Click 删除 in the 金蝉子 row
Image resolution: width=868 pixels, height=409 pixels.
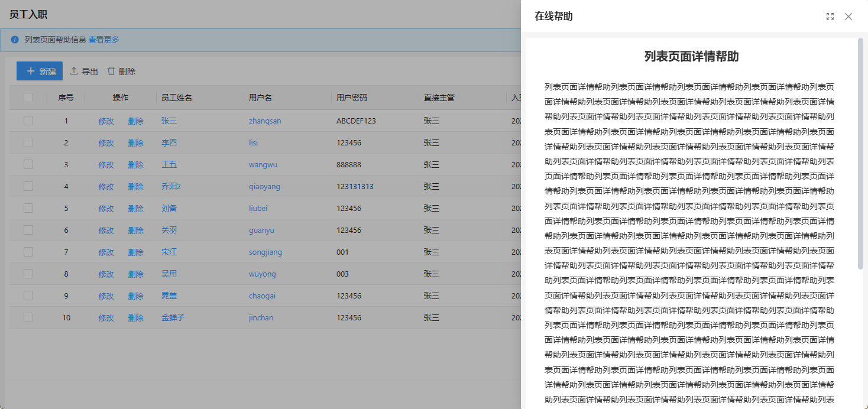coord(135,318)
